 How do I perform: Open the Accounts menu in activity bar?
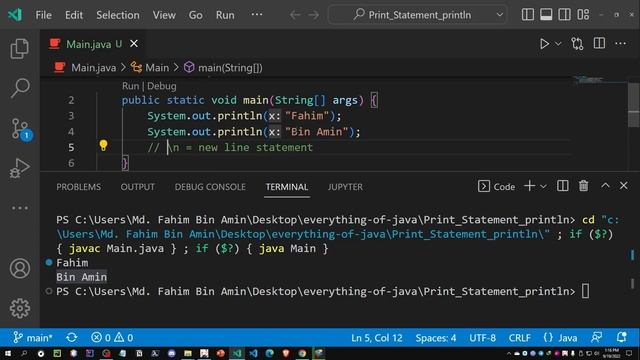[20, 269]
